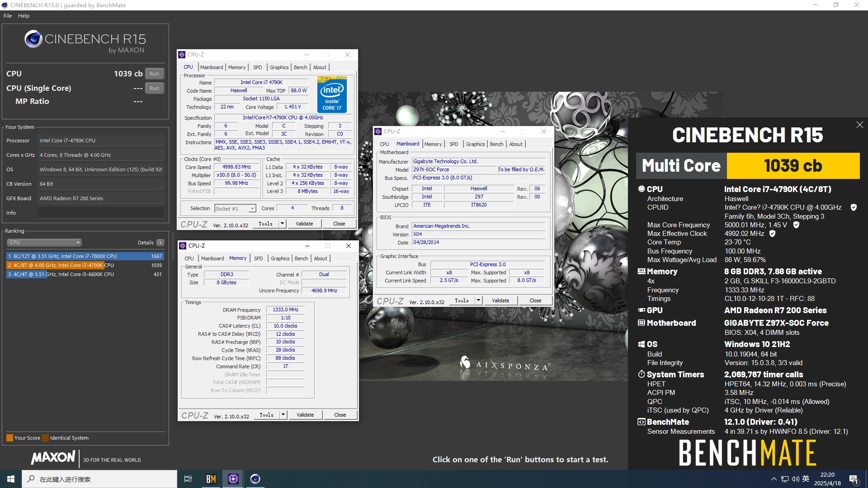Switch to Bench tab in top CPU-Z window
Viewport: 868px width, 488px height.
tap(300, 67)
